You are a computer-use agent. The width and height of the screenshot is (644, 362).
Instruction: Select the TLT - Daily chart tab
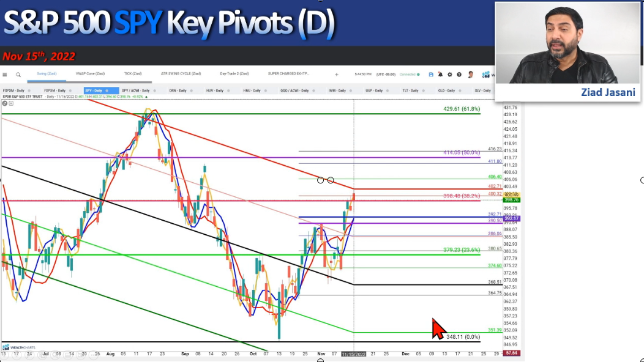pyautogui.click(x=410, y=90)
